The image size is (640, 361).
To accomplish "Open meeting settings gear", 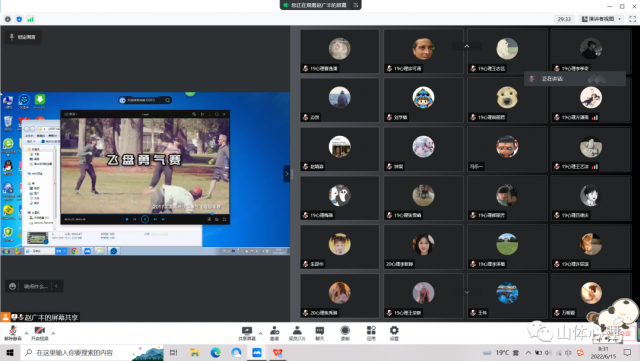I will (394, 333).
